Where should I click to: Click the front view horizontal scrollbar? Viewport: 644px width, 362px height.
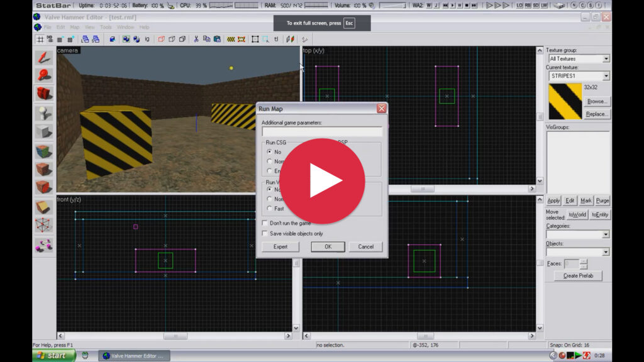coord(175,336)
